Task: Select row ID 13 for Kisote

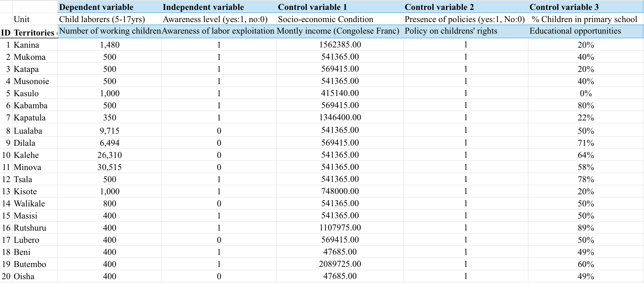Action: (7, 191)
